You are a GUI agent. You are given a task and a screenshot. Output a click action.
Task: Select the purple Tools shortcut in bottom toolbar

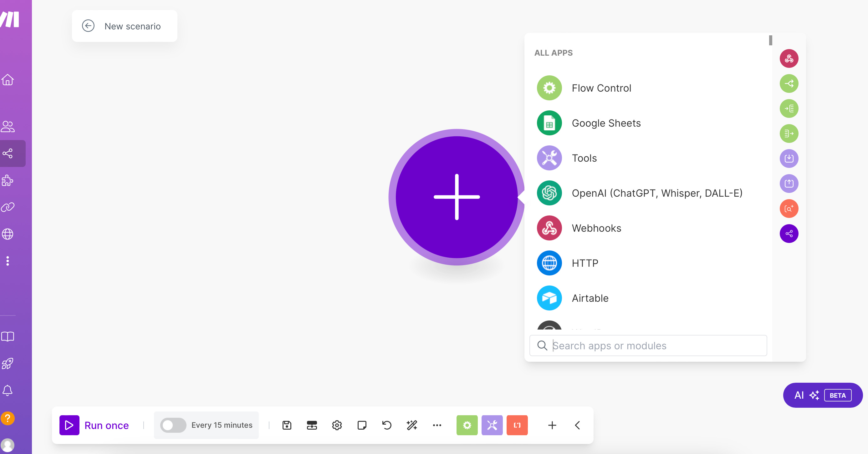click(x=492, y=425)
